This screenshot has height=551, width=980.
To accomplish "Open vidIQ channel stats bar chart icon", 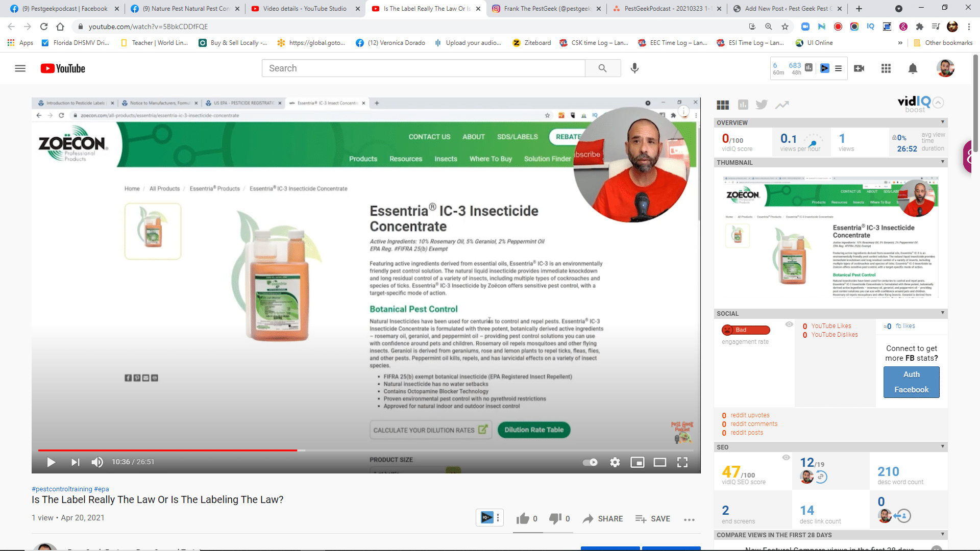I will (x=808, y=68).
